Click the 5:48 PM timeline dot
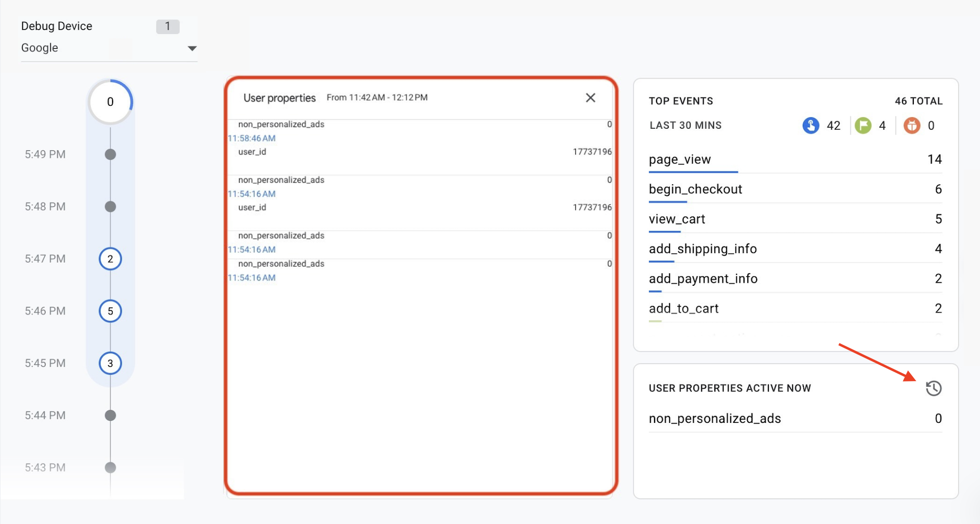Viewport: 980px width, 524px height. (110, 206)
